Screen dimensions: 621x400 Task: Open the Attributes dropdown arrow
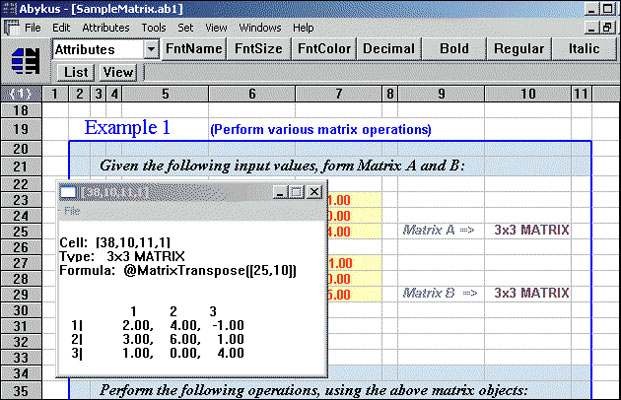tap(151, 48)
